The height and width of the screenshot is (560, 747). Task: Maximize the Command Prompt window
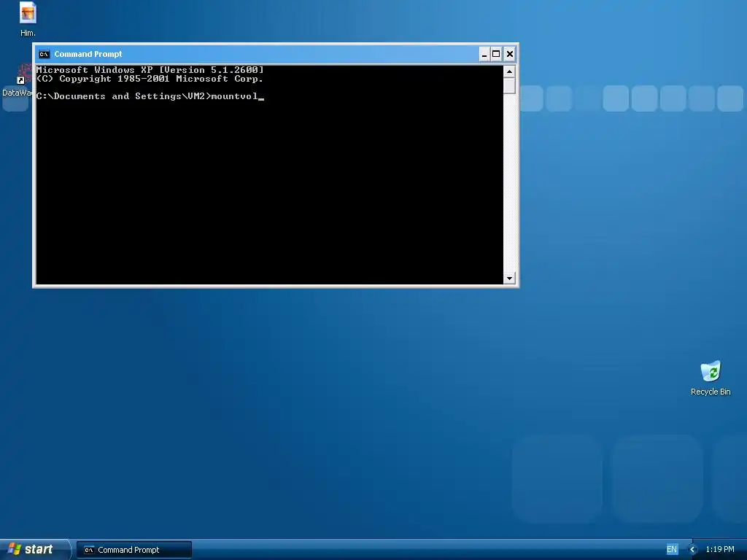pos(496,54)
